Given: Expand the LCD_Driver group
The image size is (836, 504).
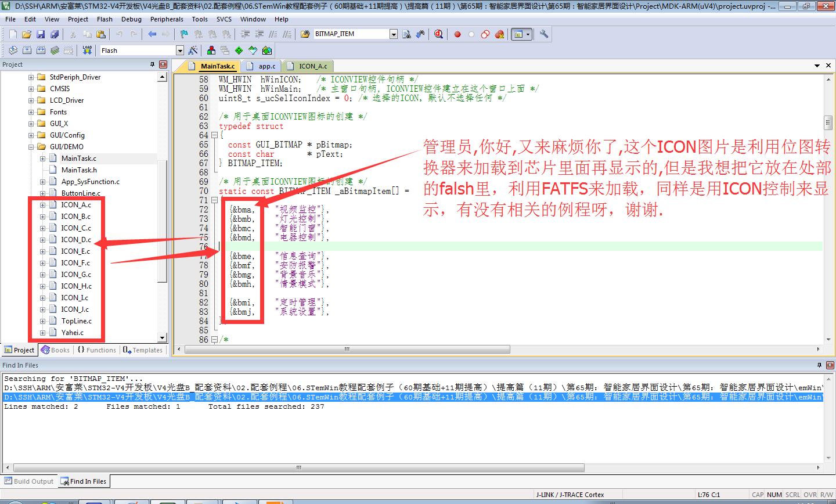Looking at the screenshot, I should coord(31,100).
